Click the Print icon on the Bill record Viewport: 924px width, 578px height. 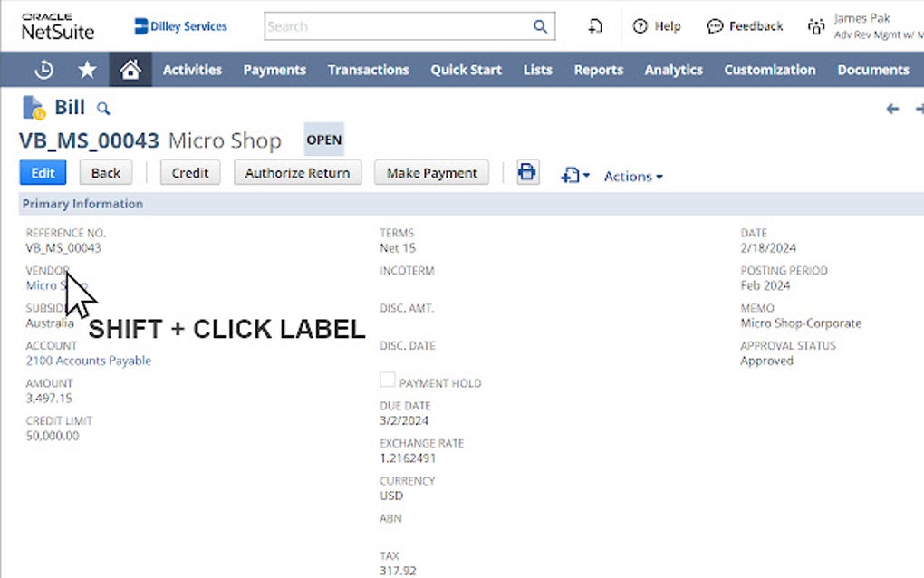(527, 172)
